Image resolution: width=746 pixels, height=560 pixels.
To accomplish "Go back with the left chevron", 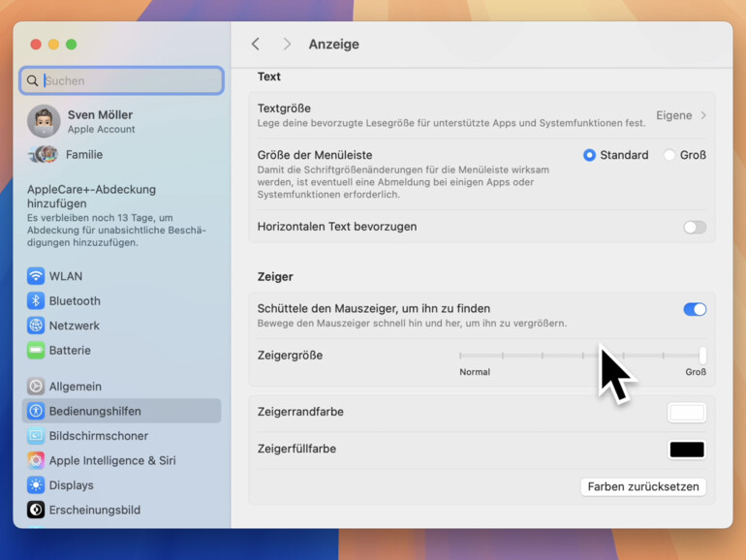I will point(256,45).
